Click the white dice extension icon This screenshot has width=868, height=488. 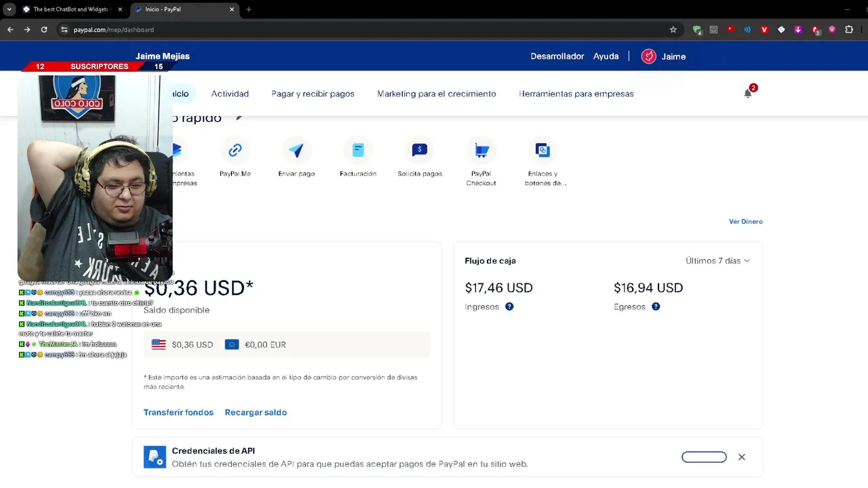click(x=781, y=30)
